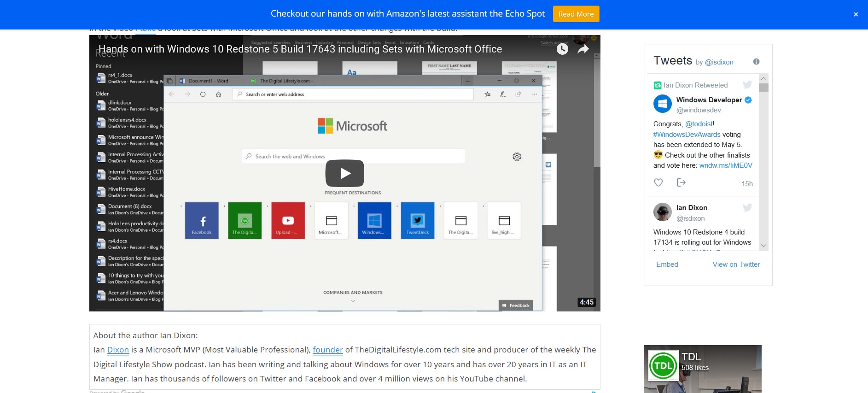Share the video using arrow icon

[x=583, y=49]
